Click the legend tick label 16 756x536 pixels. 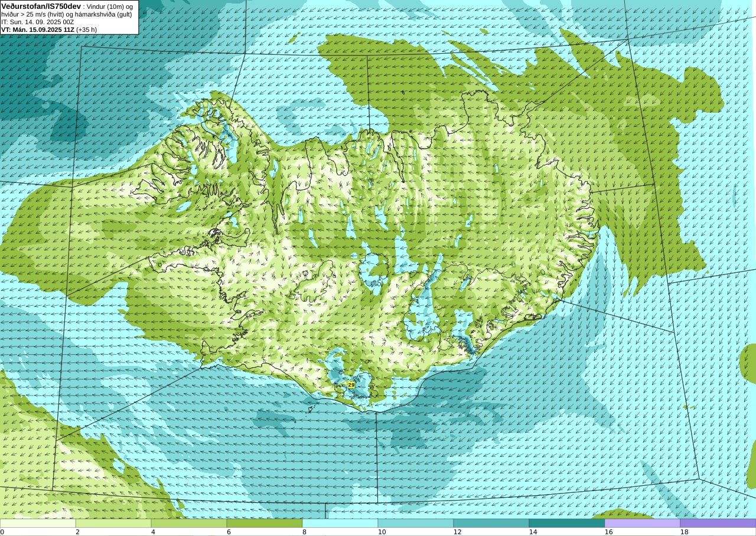click(x=608, y=532)
